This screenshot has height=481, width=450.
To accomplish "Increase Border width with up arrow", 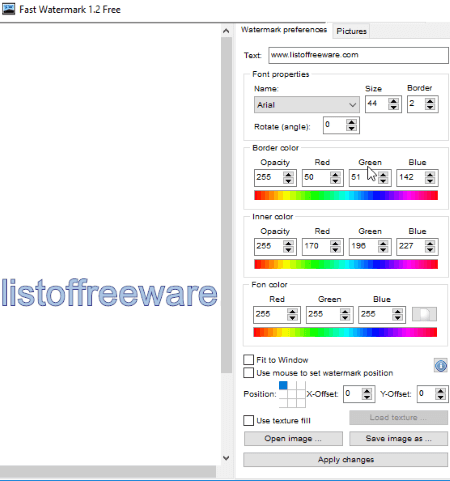I will (430, 101).
